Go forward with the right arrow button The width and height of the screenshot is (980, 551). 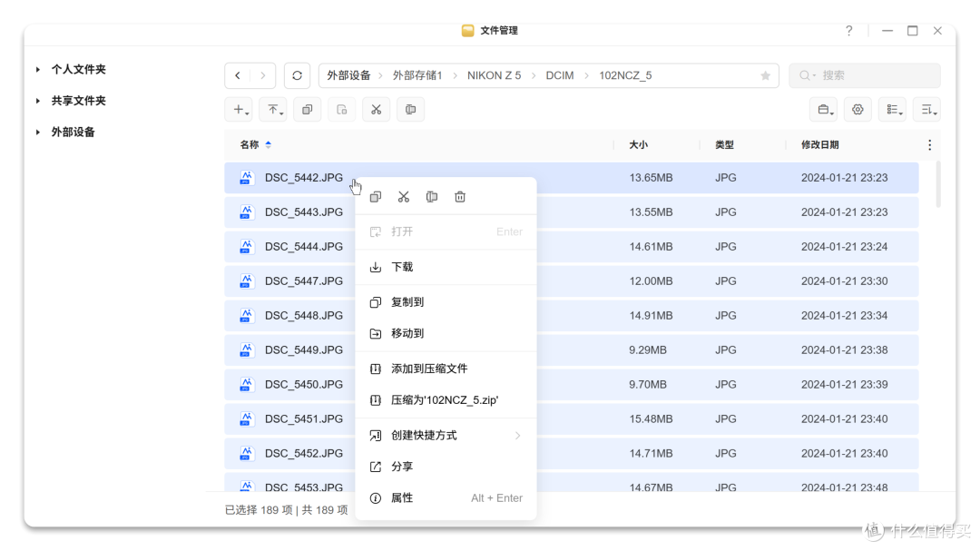click(263, 75)
